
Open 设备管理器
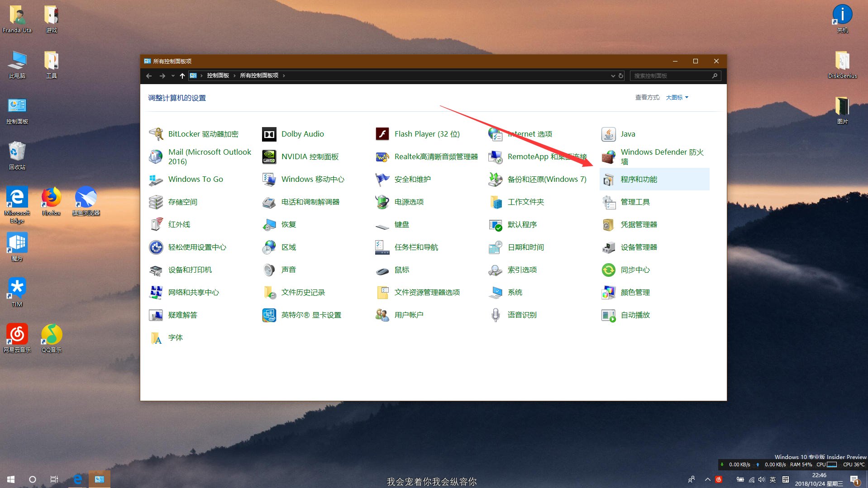[x=639, y=247]
